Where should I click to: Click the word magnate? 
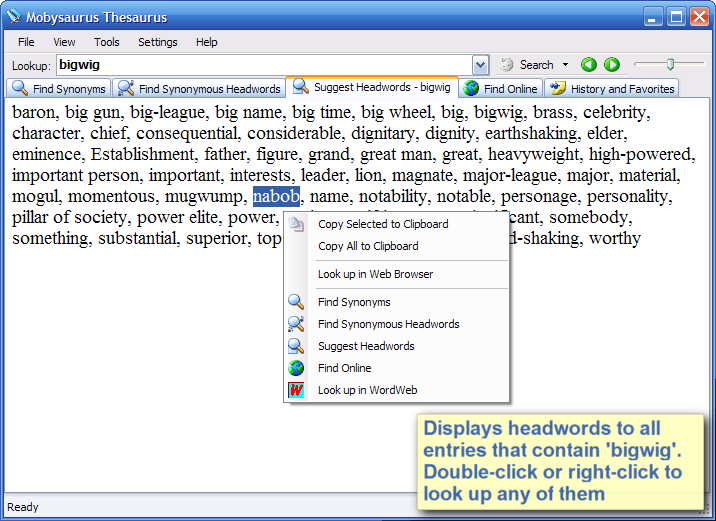[422, 175]
